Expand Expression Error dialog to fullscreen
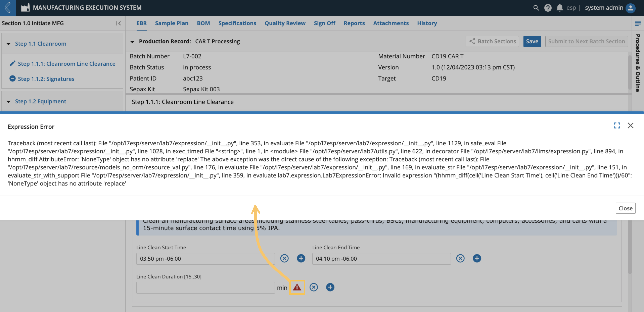644x312 pixels. (617, 125)
